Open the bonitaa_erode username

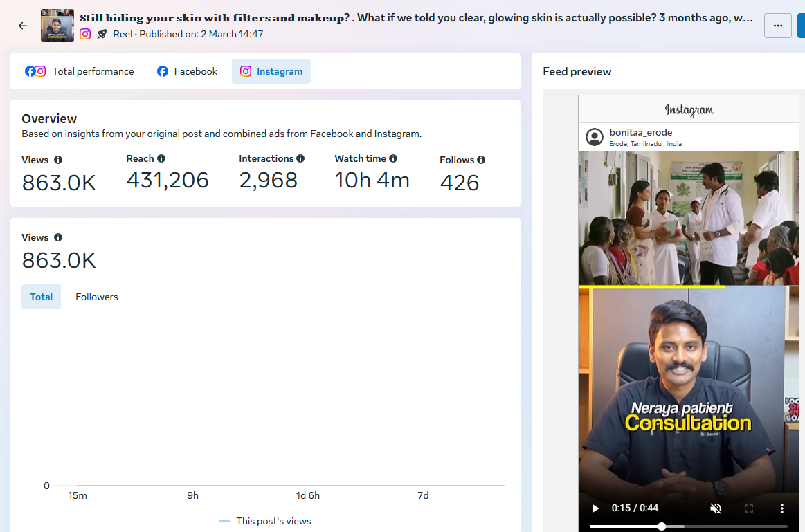click(641, 132)
